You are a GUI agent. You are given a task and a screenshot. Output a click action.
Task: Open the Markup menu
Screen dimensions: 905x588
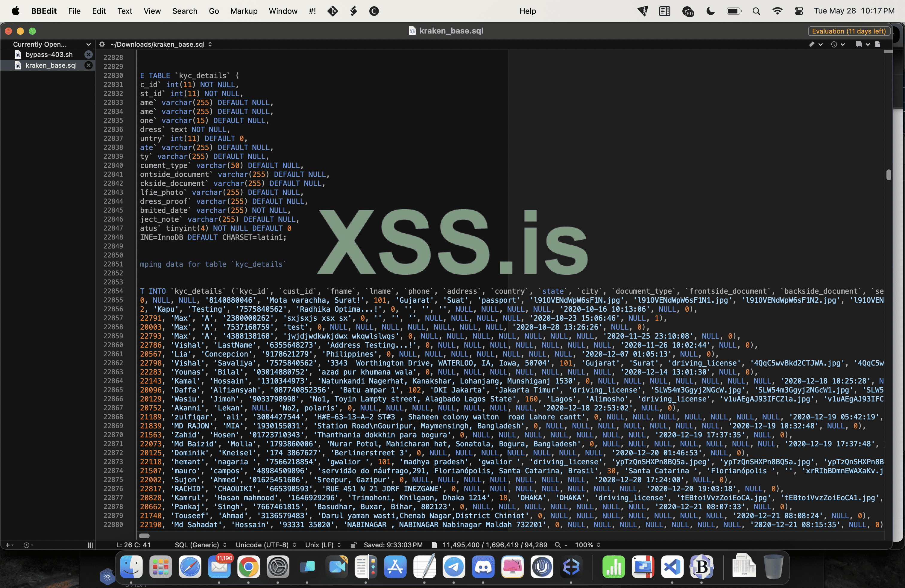point(244,11)
